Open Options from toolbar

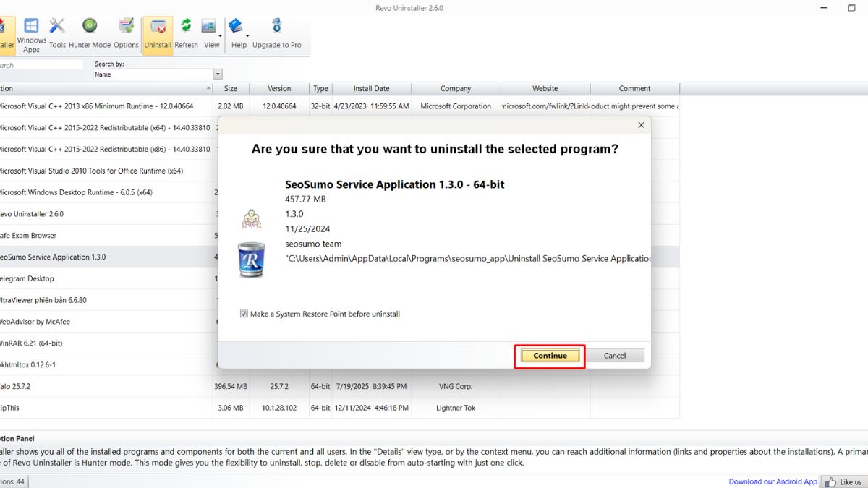coord(126,35)
